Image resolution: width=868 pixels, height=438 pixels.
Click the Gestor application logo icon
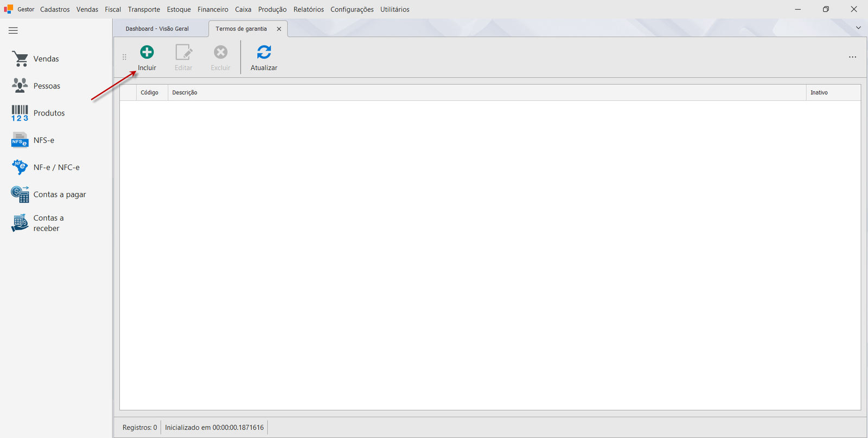tap(8, 9)
